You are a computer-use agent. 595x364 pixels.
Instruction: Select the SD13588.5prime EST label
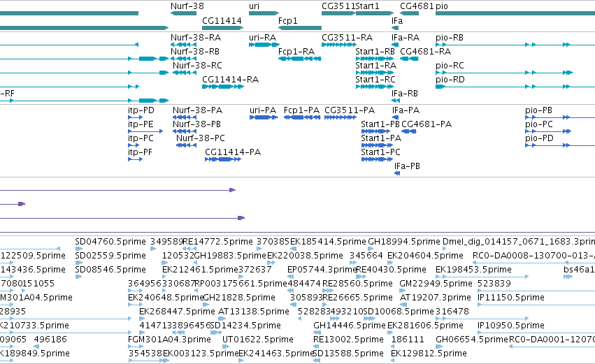tap(348, 353)
